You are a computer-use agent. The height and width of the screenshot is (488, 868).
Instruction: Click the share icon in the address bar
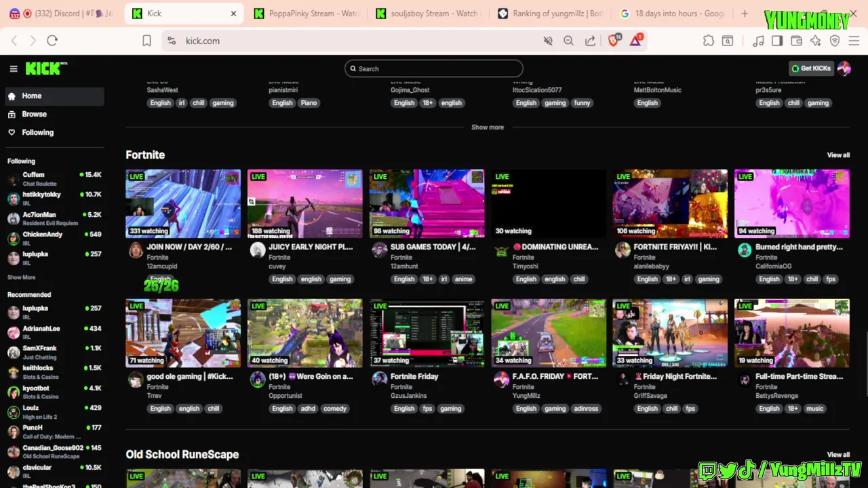(x=591, y=41)
